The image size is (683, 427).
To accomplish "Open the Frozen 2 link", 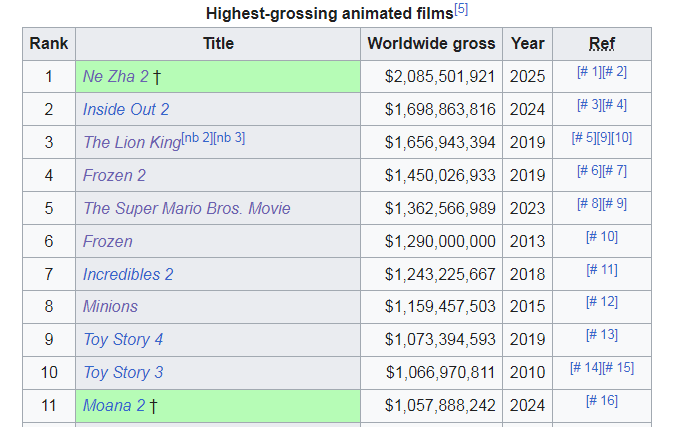I will click(114, 176).
